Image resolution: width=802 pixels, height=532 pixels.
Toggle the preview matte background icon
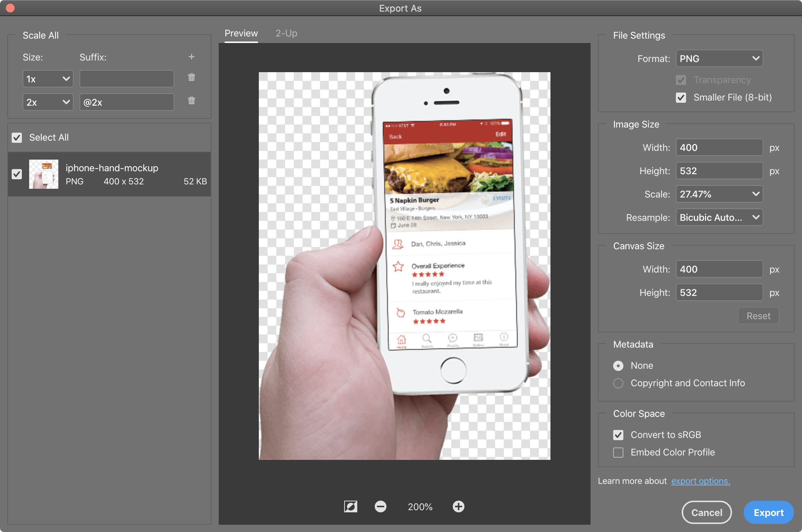tap(350, 506)
